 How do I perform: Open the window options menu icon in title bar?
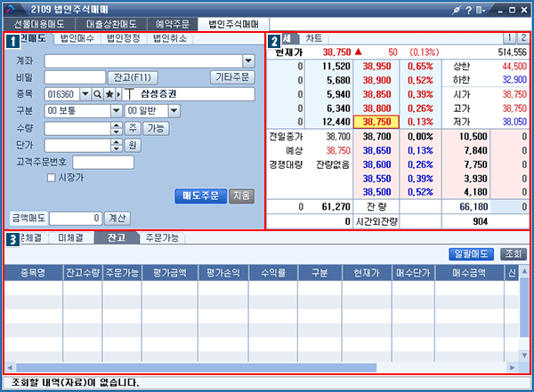pyautogui.click(x=481, y=9)
